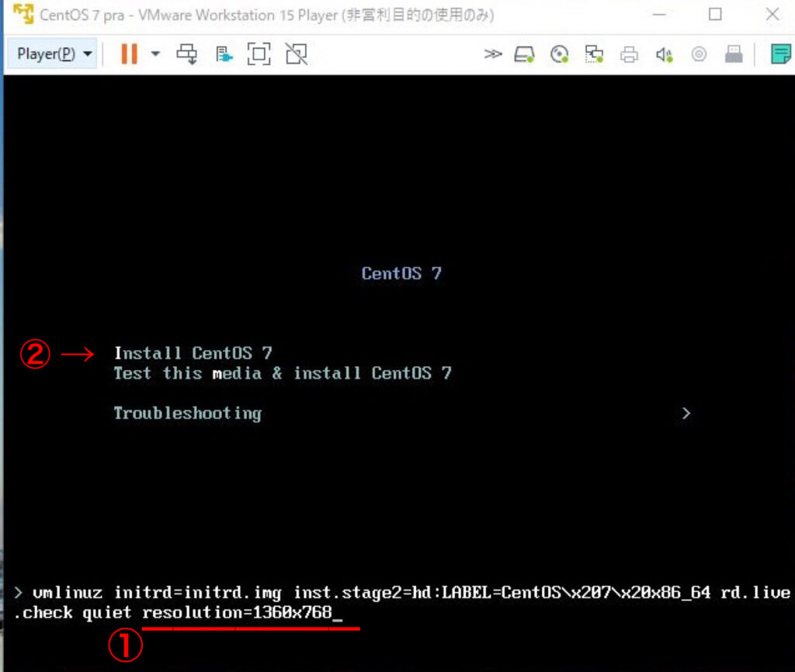This screenshot has height=672, width=795.
Task: Click the hard disk device icon
Action: click(524, 54)
